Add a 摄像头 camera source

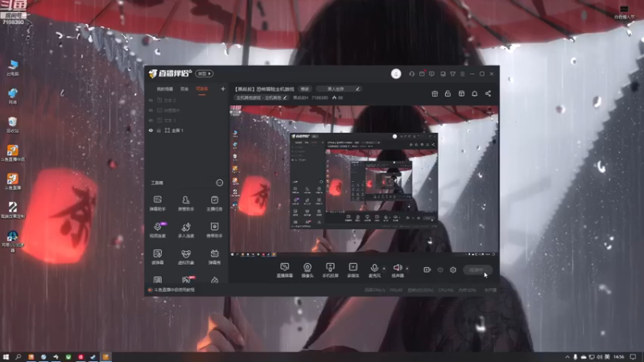point(308,270)
